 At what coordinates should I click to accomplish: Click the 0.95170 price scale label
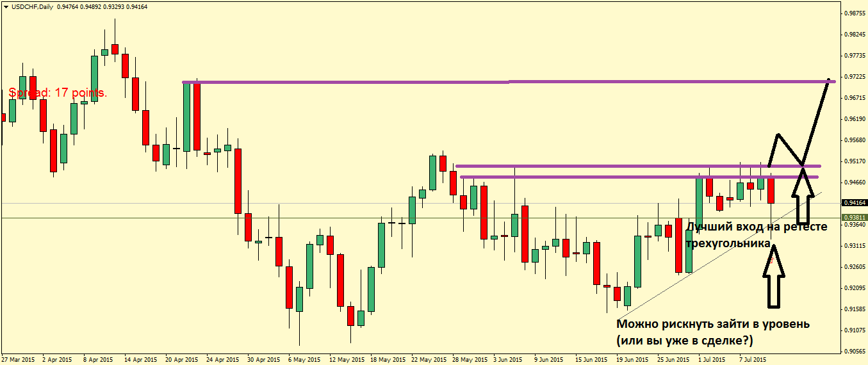pyautogui.click(x=856, y=161)
